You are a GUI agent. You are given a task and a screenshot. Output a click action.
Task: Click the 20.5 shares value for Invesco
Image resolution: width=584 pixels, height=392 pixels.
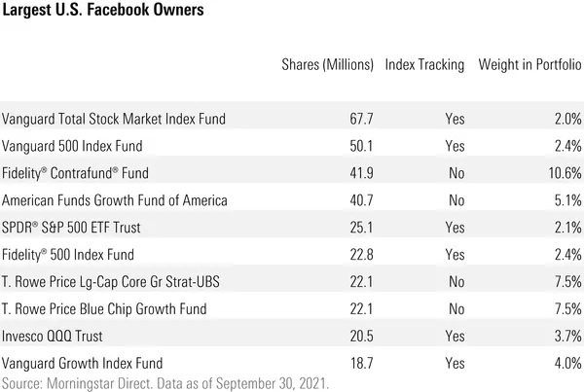coord(362,337)
